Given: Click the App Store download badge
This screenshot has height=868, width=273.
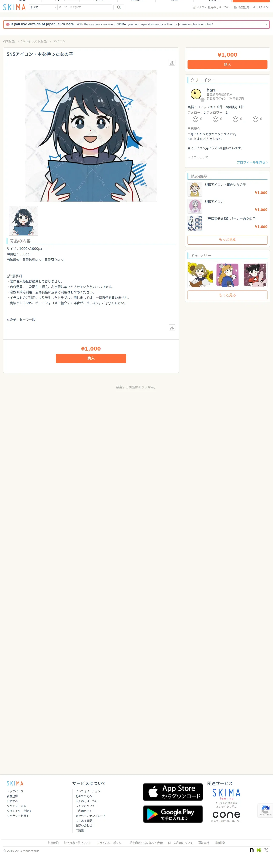Looking at the screenshot, I should coord(173,792).
